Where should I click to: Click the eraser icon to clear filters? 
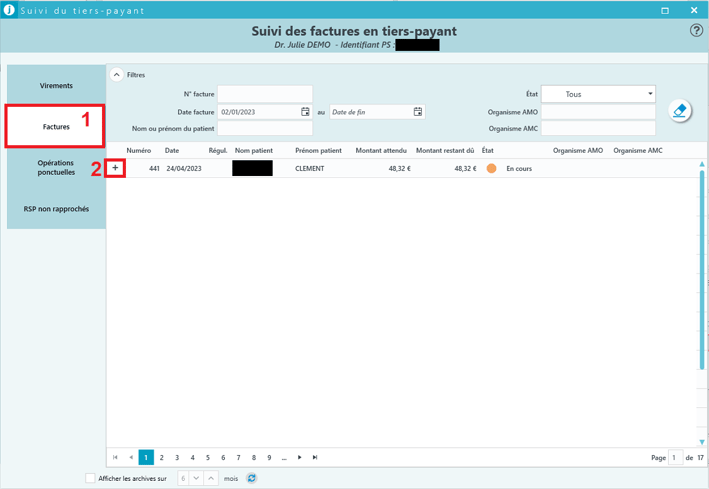pyautogui.click(x=680, y=111)
